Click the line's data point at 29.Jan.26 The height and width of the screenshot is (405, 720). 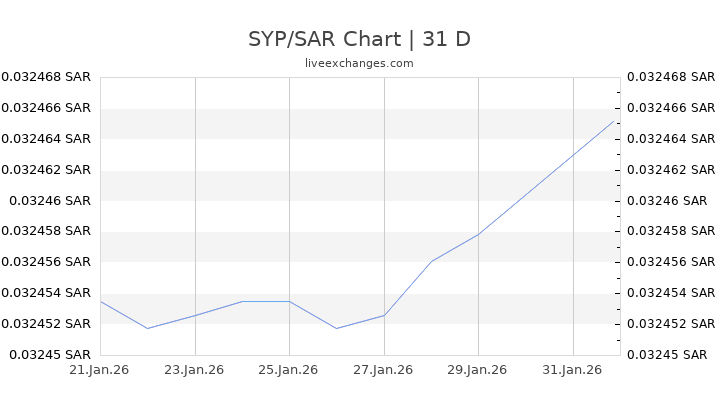click(x=478, y=234)
